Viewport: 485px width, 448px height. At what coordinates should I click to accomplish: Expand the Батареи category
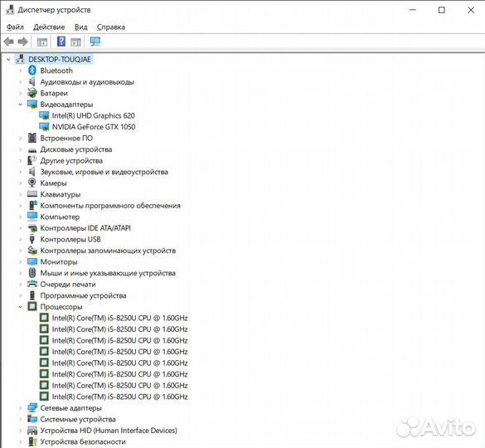pyautogui.click(x=21, y=93)
